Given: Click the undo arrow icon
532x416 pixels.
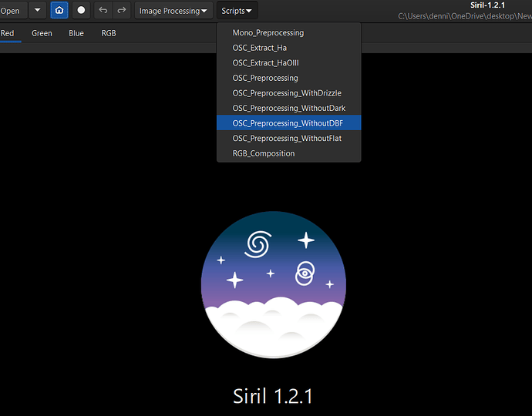Looking at the screenshot, I should pyautogui.click(x=103, y=11).
